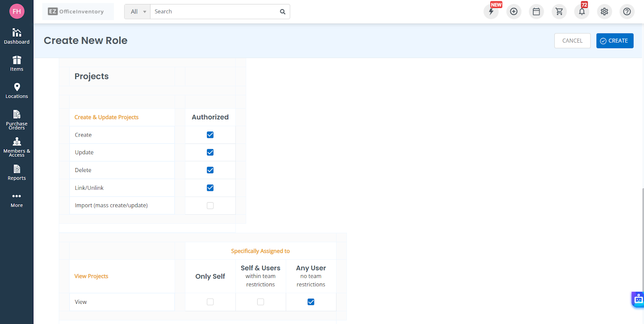
Task: Click the EZOfficeInventory logo
Action: (78, 12)
